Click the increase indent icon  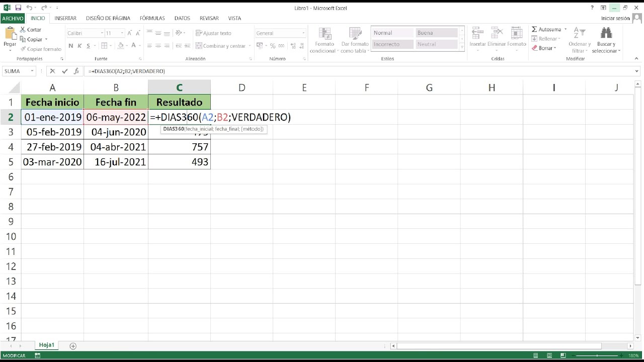187,46
